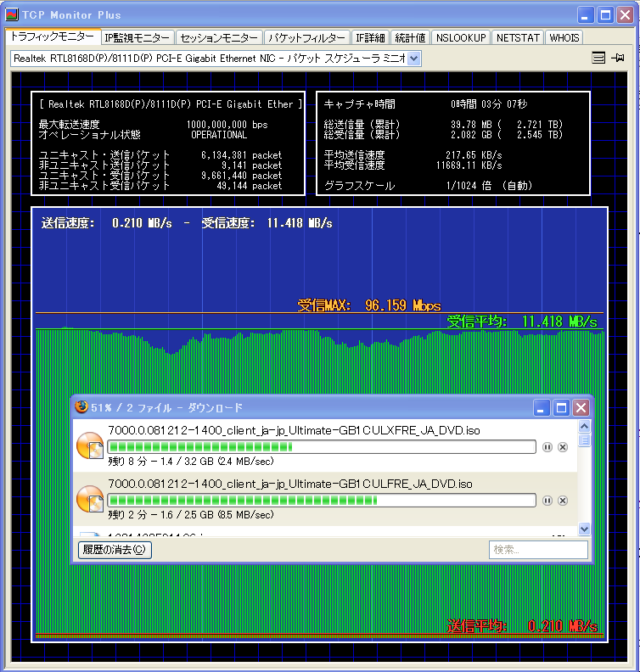
Task: Pause the CULXFRE ISO download
Action: point(547,447)
